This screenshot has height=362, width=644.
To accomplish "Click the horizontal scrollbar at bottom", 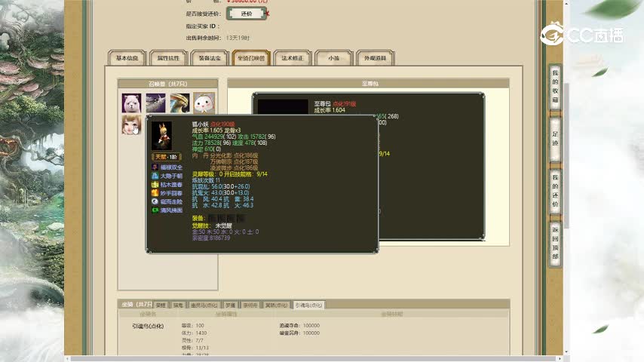I will (x=314, y=359).
